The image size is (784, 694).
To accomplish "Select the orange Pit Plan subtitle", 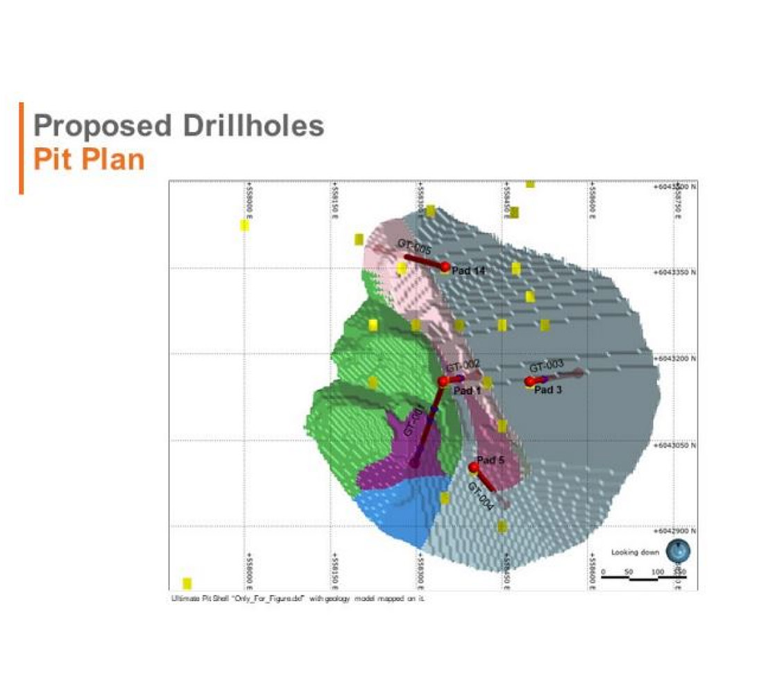I will (x=90, y=159).
